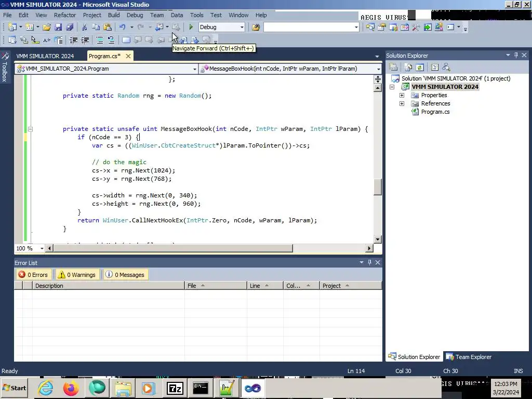Image resolution: width=532 pixels, height=399 pixels.
Task: Switch to the VMM SIMULATOR 2024 document tab
Action: [45, 56]
